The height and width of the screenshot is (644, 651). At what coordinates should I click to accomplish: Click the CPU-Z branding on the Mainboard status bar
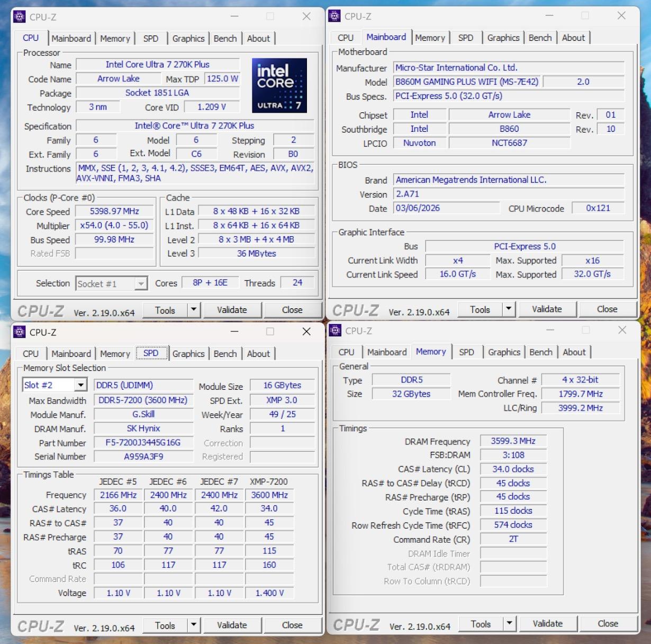pos(356,309)
